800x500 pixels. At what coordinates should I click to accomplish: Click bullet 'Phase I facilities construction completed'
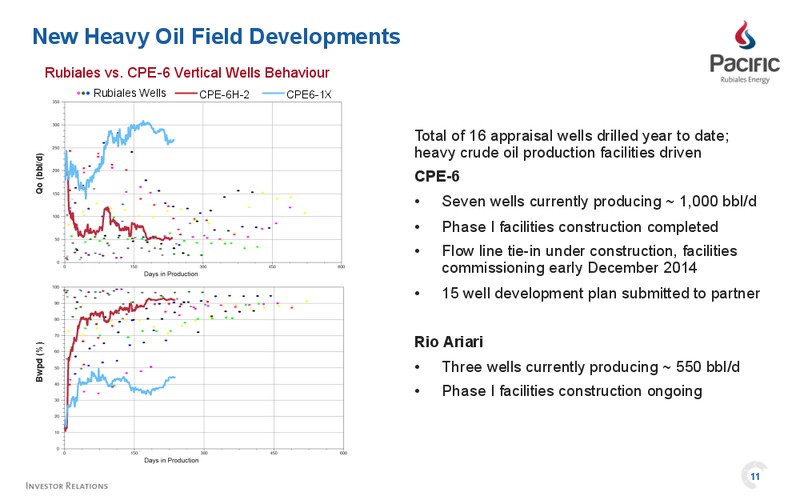[580, 227]
